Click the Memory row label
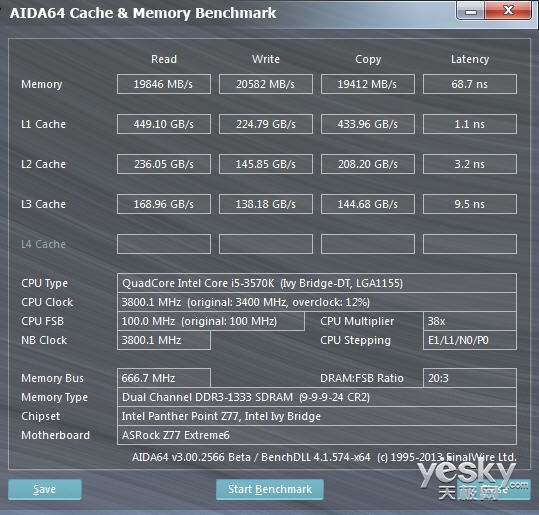The width and height of the screenshot is (539, 515). pos(42,84)
